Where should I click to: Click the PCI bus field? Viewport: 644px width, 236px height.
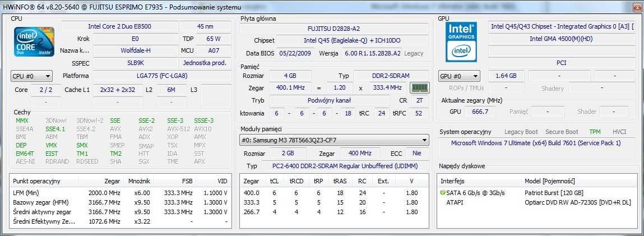point(562,63)
